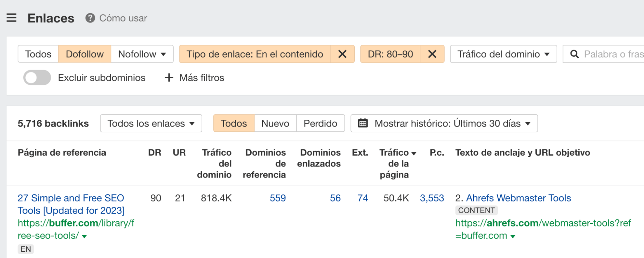Open the Tráfico del dominio dropdown

point(504,54)
